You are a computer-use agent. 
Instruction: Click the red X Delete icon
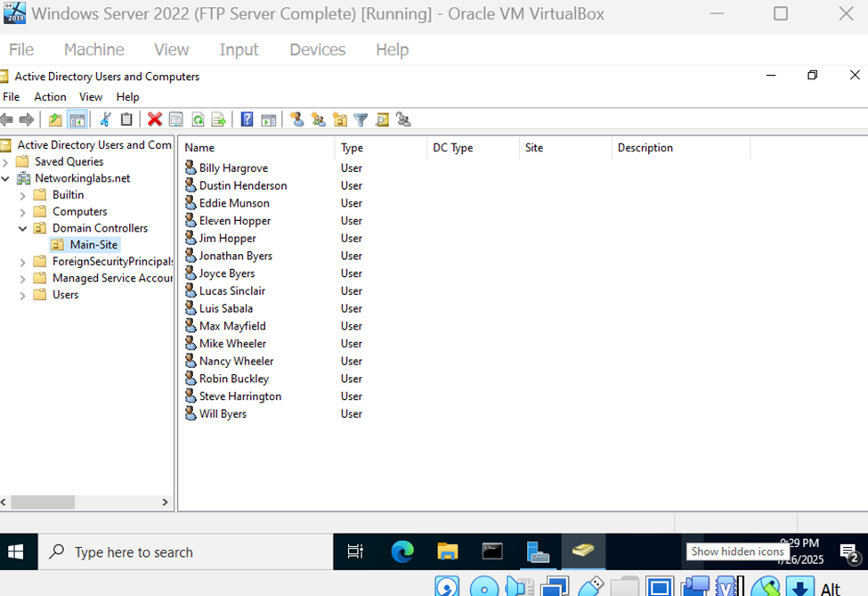[x=154, y=119]
